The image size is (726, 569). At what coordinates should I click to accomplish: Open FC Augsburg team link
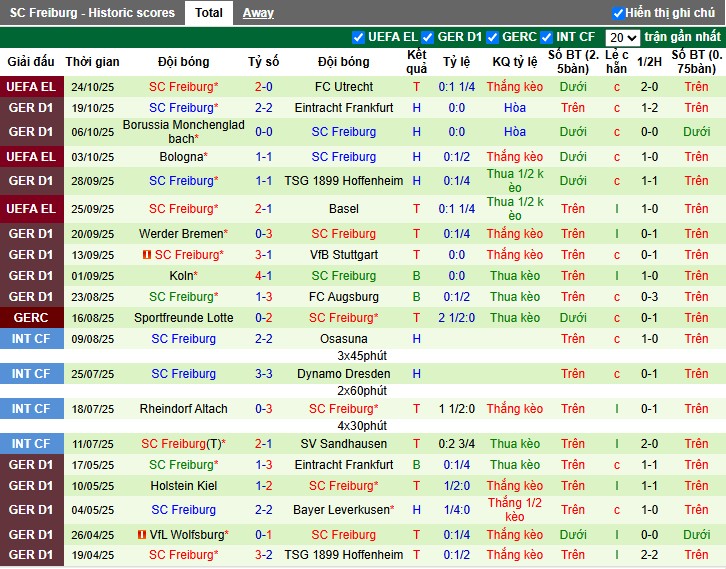(344, 297)
